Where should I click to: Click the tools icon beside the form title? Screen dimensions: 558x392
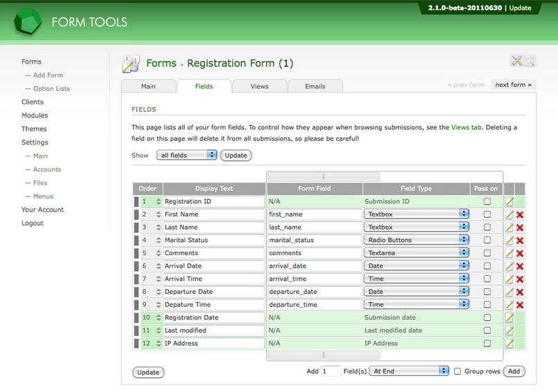(517, 62)
